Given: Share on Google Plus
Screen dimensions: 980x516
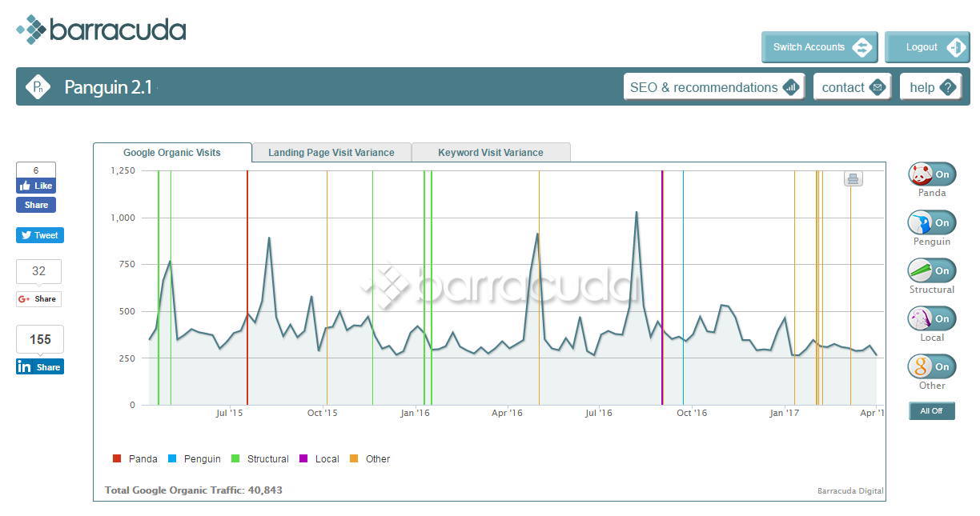Looking at the screenshot, I should tap(38, 299).
